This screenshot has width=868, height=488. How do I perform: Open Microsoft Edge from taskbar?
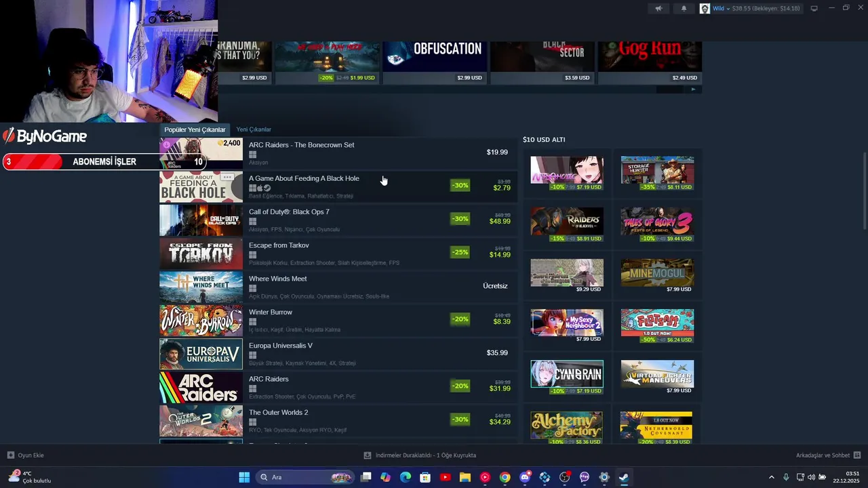[x=406, y=477]
